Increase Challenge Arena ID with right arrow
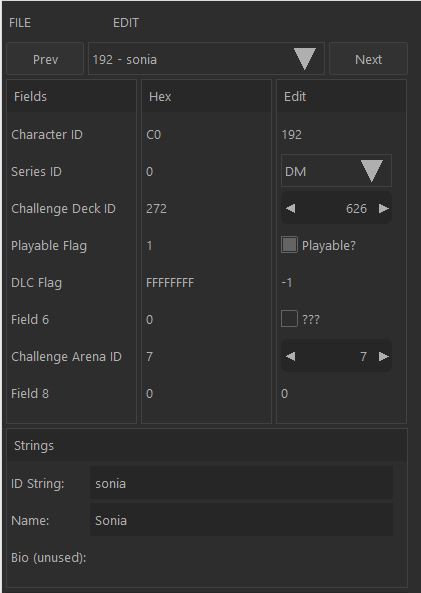The height and width of the screenshot is (593, 421). (384, 356)
